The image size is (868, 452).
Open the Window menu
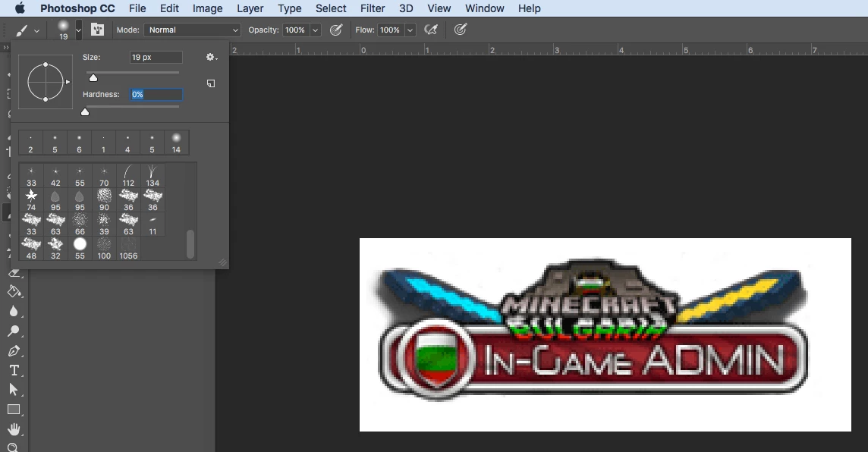point(484,8)
